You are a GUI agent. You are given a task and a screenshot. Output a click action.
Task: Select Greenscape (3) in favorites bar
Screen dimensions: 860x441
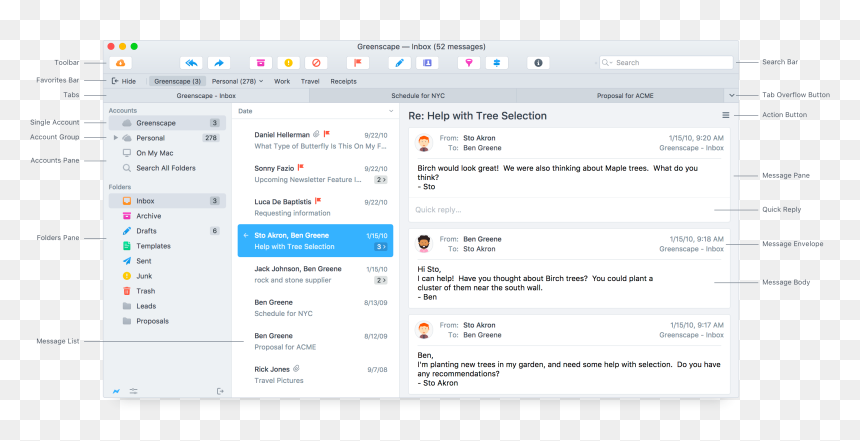tap(177, 81)
